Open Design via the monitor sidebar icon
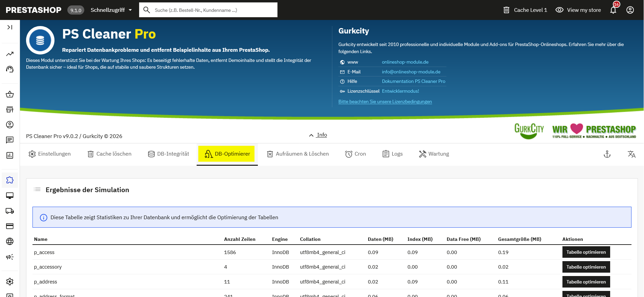The image size is (644, 297). [x=10, y=196]
